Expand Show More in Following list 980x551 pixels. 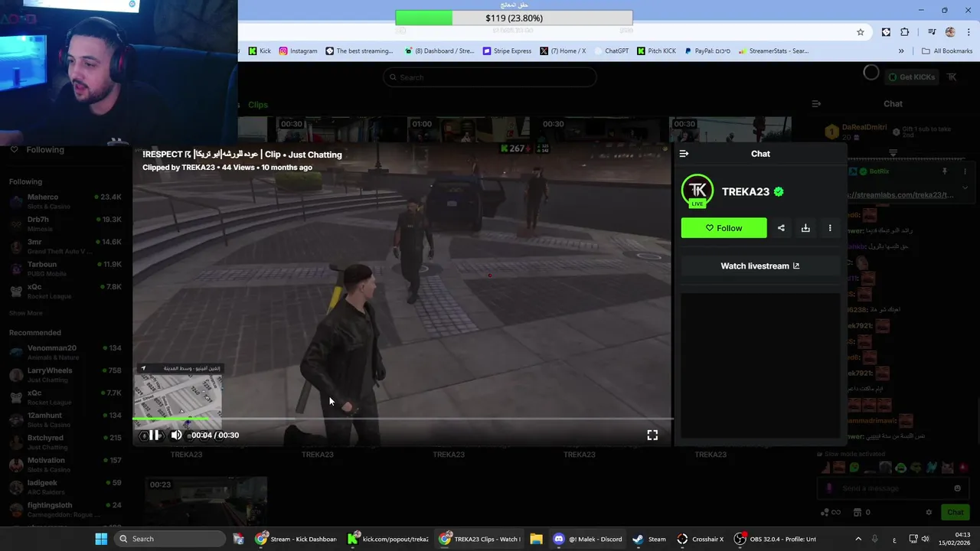tap(26, 313)
